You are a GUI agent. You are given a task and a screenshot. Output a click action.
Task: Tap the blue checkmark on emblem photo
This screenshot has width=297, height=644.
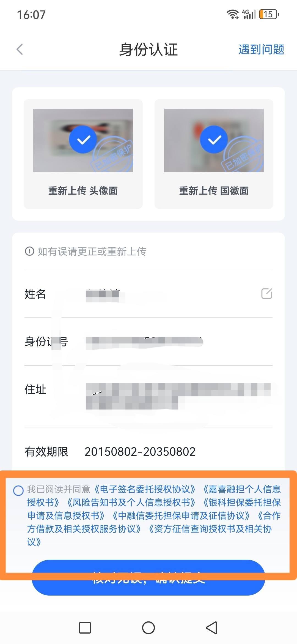214,140
